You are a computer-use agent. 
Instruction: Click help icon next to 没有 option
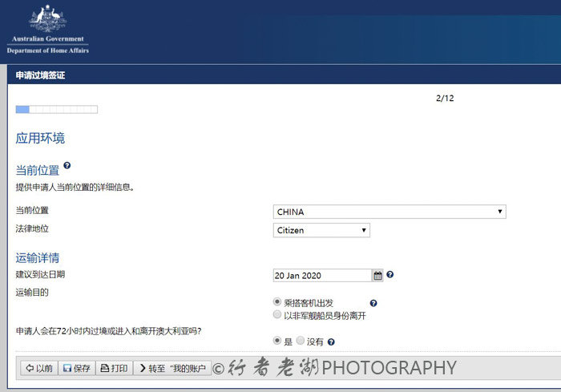coord(331,341)
